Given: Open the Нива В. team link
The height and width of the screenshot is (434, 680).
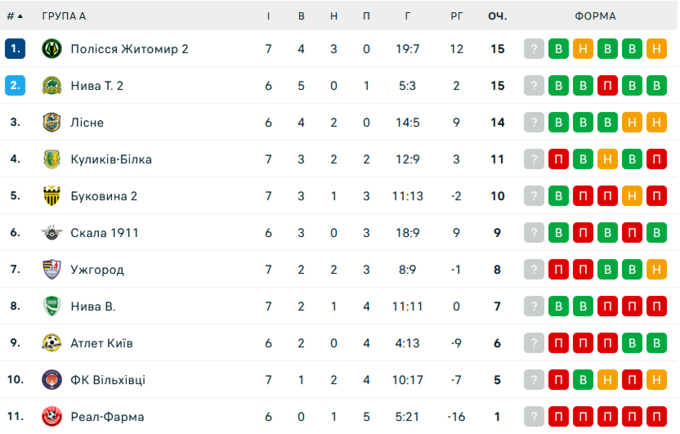Looking at the screenshot, I should pos(93,307).
